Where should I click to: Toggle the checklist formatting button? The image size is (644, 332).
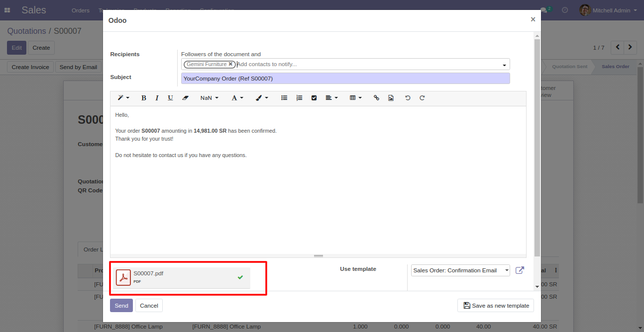[x=314, y=98]
